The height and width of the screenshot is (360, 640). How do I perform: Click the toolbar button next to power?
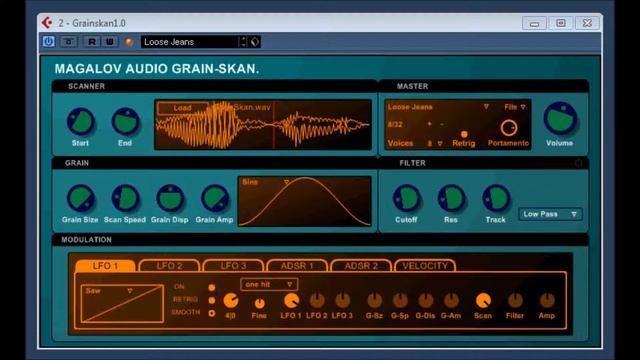pyautogui.click(x=69, y=42)
